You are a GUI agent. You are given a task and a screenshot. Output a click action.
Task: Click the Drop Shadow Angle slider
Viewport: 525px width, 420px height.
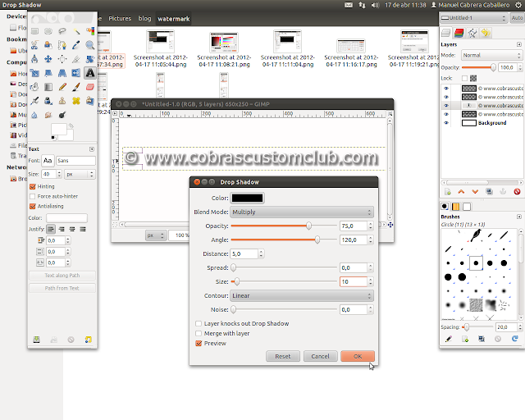(284, 240)
